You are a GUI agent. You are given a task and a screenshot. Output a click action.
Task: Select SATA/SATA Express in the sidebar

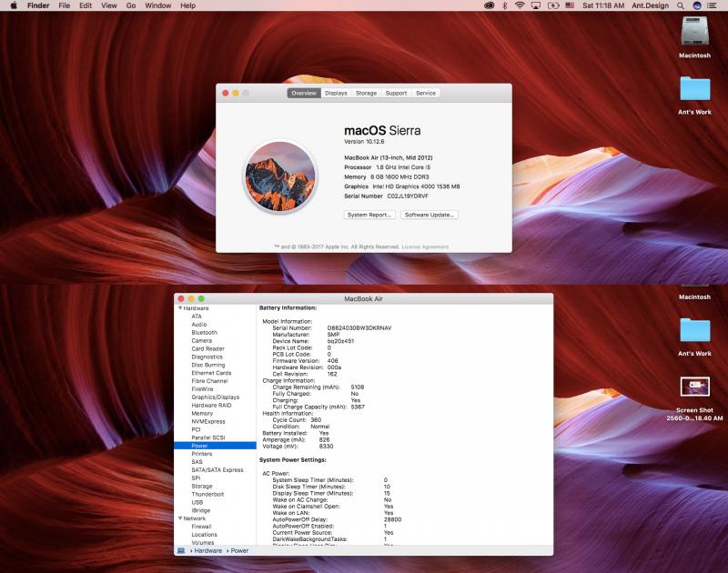(217, 470)
